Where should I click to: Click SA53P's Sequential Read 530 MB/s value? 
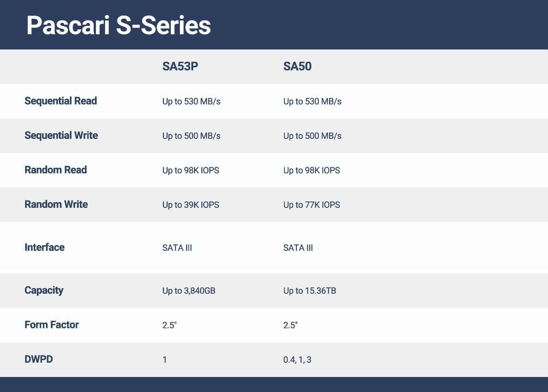tap(191, 101)
